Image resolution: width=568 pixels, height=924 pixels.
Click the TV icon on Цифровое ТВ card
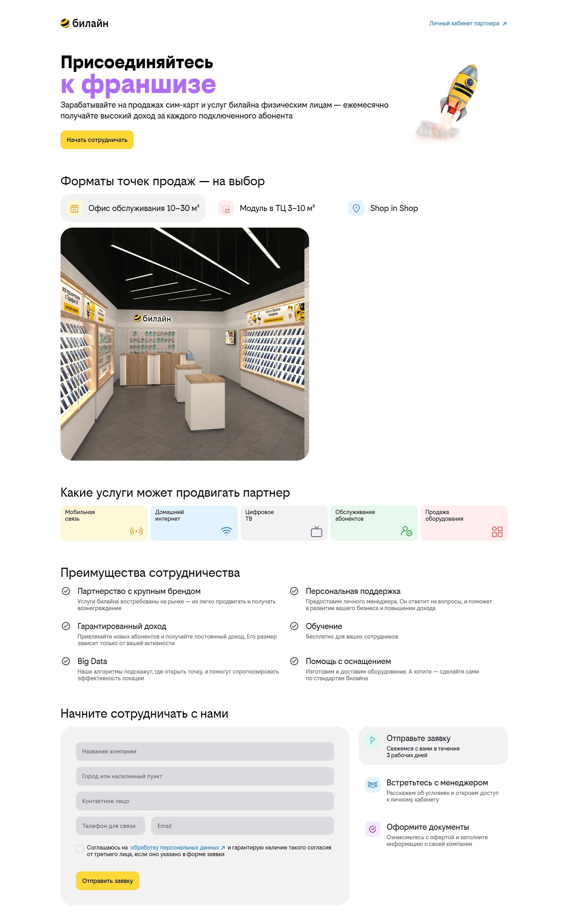click(317, 531)
